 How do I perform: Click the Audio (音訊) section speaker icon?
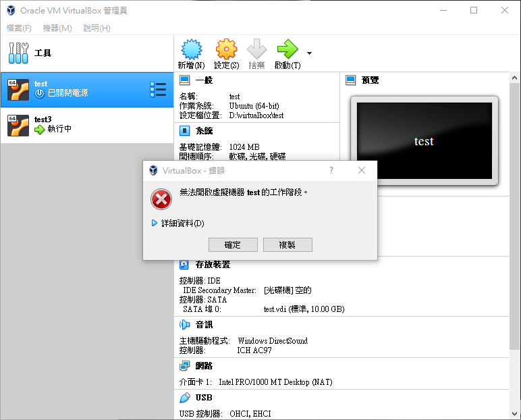pos(185,325)
